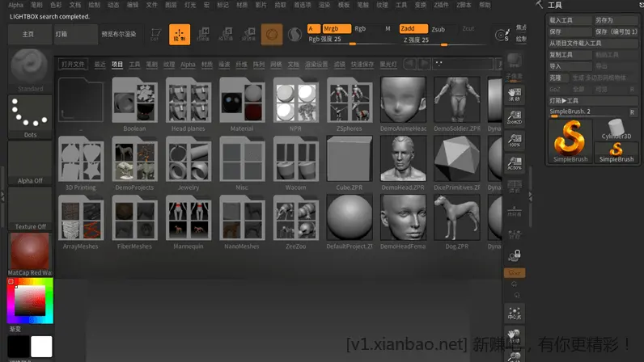
Task: Select the Move mode toolbar icon
Action: (203, 35)
